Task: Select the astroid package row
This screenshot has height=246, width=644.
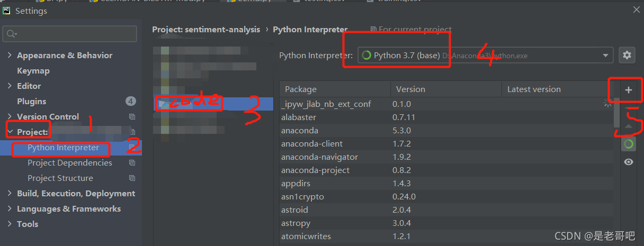Action: pyautogui.click(x=446, y=210)
